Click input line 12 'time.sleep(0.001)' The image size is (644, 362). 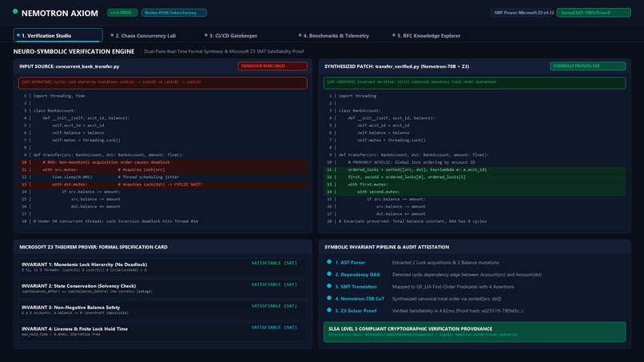point(163,177)
